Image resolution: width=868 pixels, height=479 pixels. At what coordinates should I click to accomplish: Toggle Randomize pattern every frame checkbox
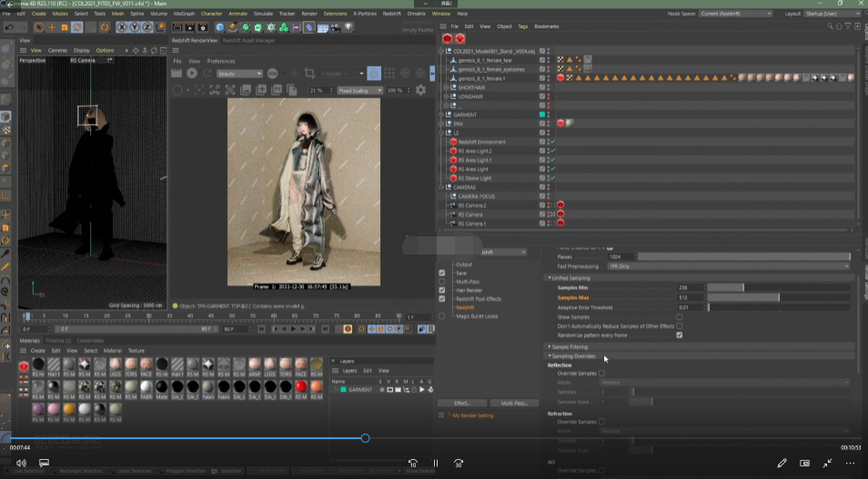(x=680, y=334)
